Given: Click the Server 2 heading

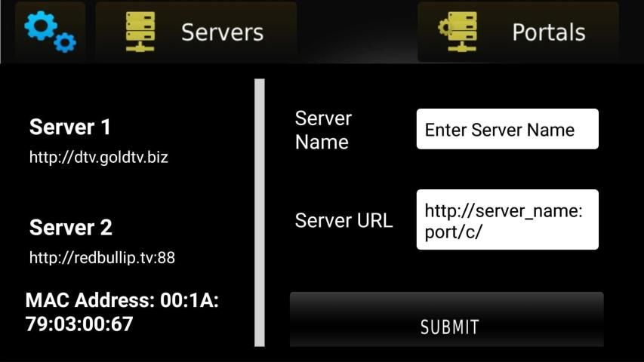Looking at the screenshot, I should (71, 227).
